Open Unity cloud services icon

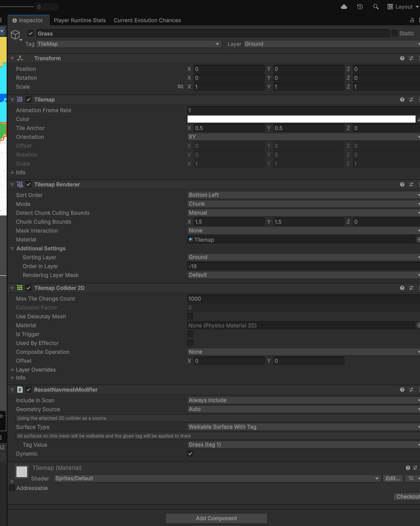(344, 7)
